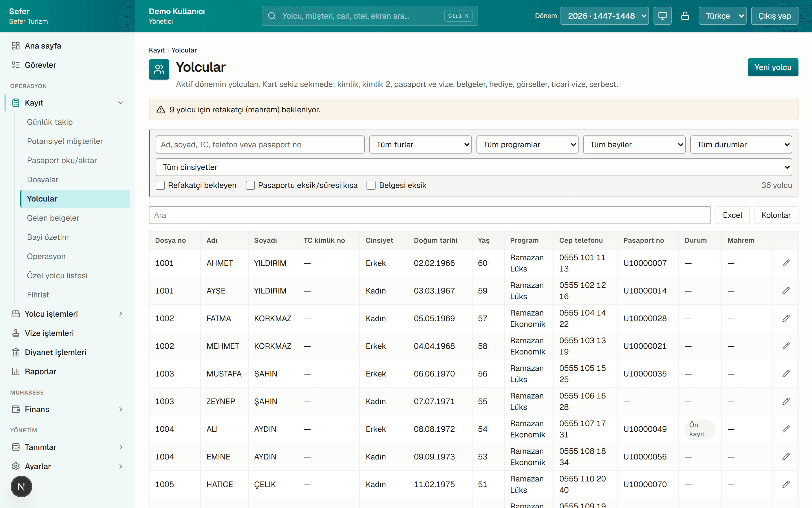Screen dimensions: 812x508
Task: Focus the global Yolcu, müşteri search box
Action: click(370, 16)
